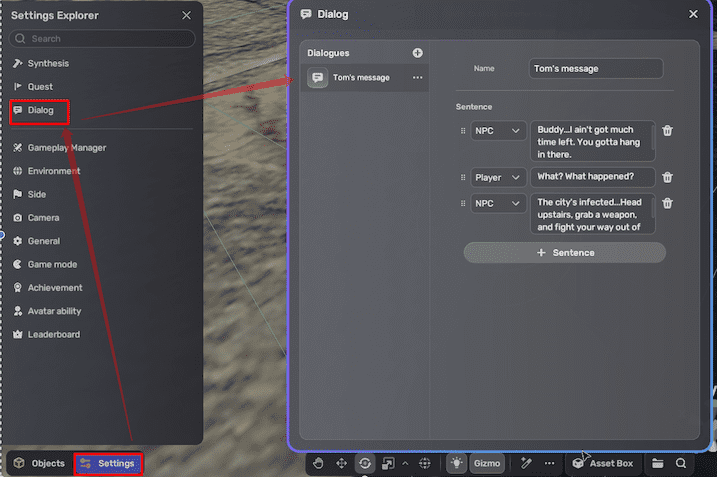
Task: Open the Asset Box
Action: pos(603,463)
